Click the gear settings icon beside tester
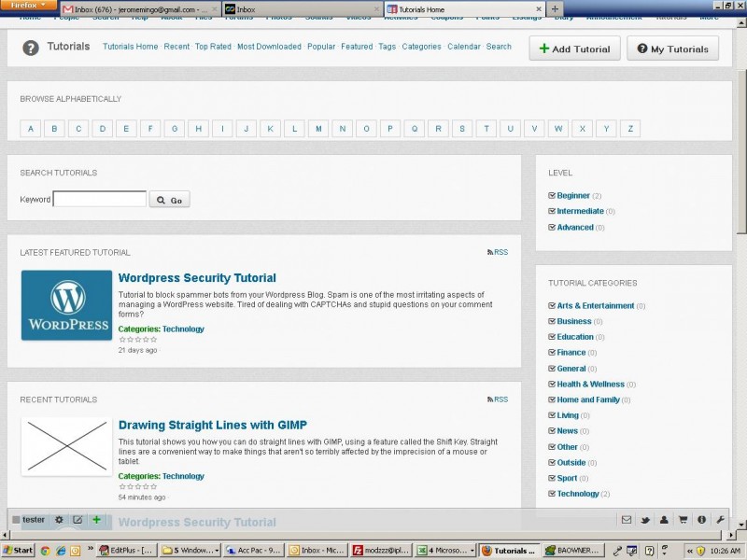Viewport: 747px width, 560px height. [x=59, y=520]
